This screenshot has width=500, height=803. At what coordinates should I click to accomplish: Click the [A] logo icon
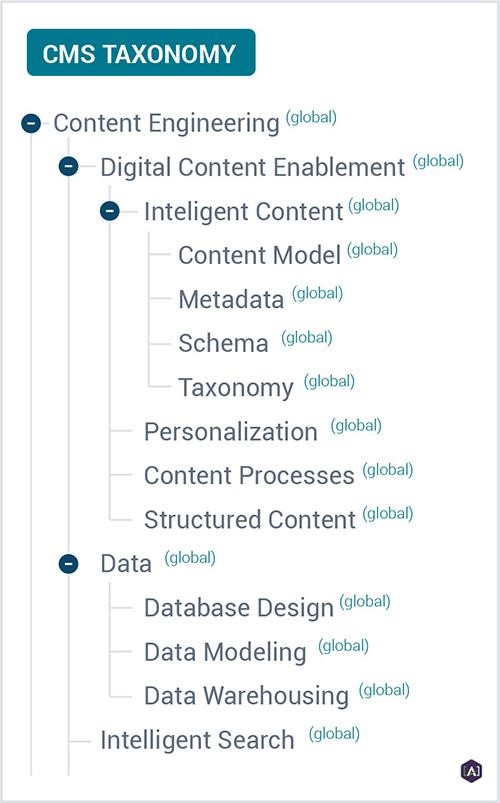471,771
